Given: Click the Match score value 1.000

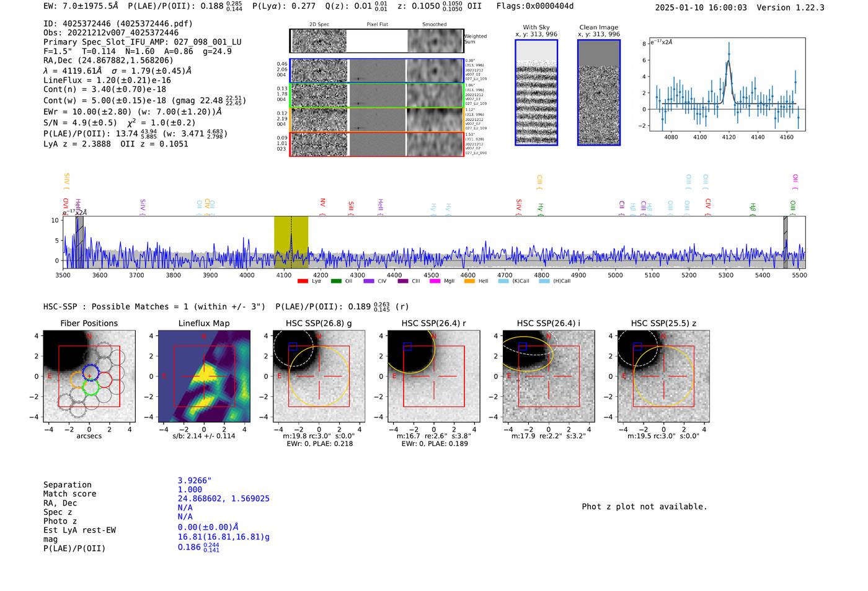Looking at the screenshot, I should click(x=190, y=489).
